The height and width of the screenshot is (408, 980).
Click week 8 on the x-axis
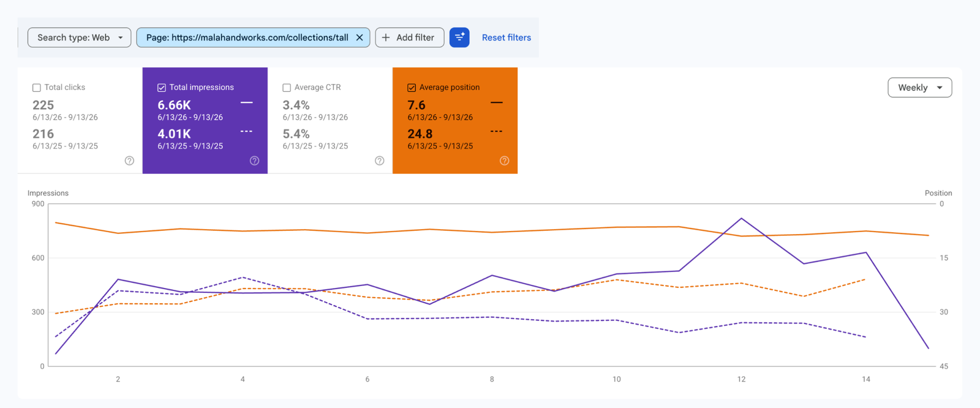[492, 379]
